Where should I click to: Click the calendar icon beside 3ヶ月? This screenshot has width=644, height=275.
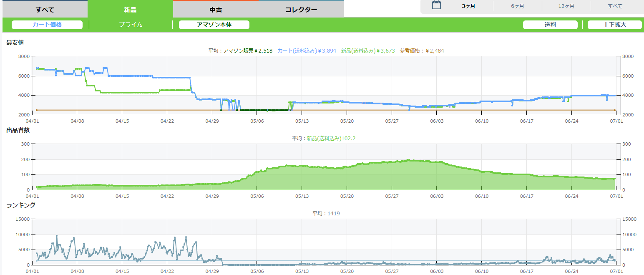coord(436,6)
